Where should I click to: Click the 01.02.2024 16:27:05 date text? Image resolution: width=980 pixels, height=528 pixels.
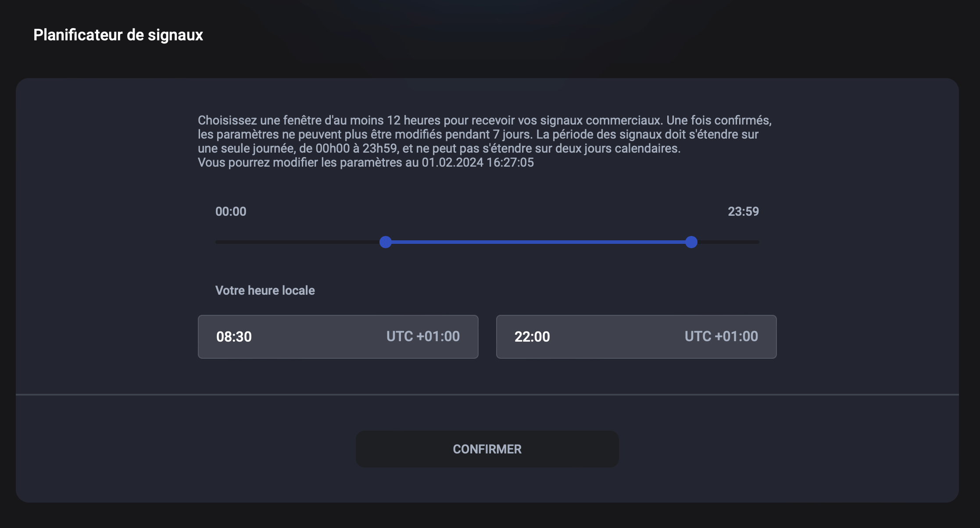tap(478, 162)
